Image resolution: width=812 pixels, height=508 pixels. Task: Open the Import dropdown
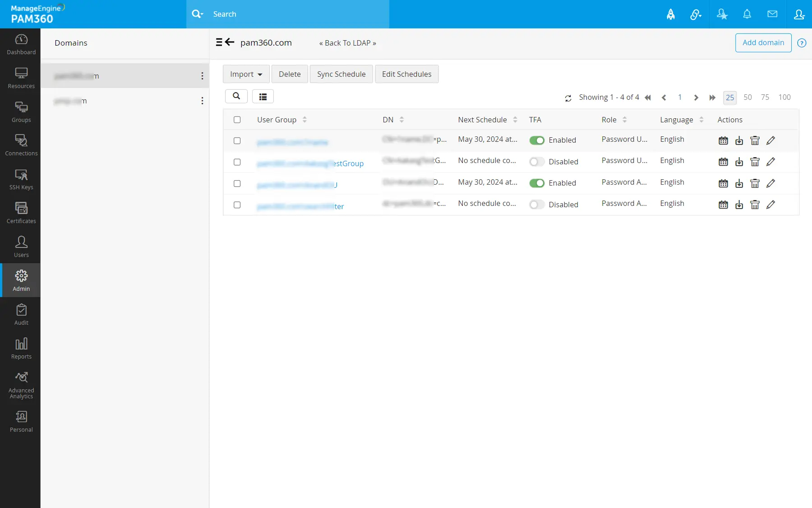[245, 74]
